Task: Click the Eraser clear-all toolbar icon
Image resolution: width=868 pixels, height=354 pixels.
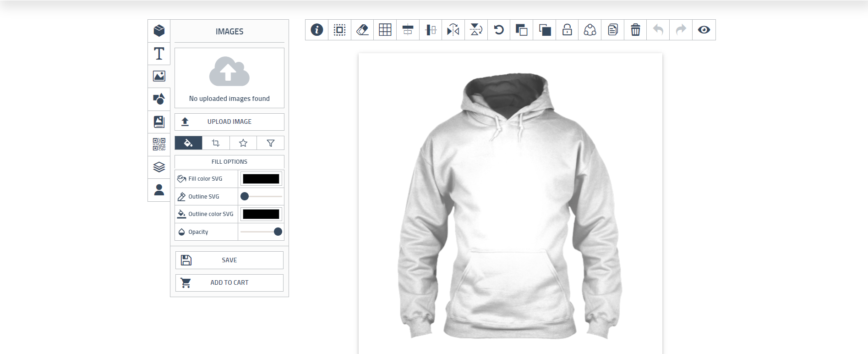Action: [x=362, y=30]
